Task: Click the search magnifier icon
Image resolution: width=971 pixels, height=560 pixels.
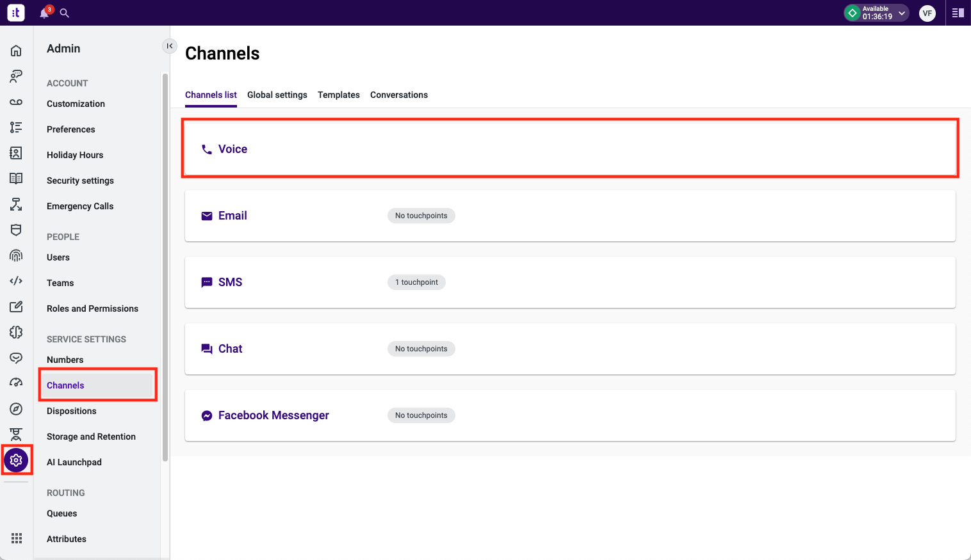Action: click(x=64, y=13)
